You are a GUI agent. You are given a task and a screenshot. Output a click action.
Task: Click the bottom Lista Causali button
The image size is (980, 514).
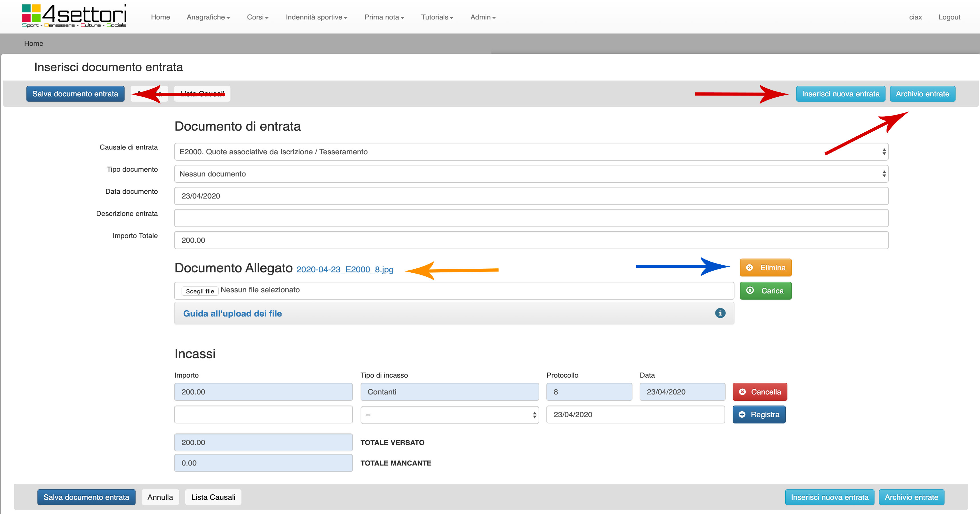(213, 497)
